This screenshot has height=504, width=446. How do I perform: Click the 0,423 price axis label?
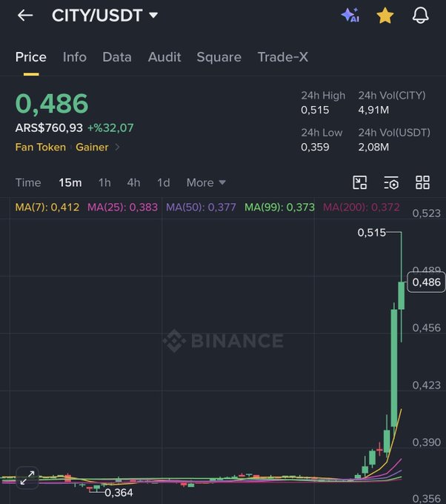pyautogui.click(x=427, y=385)
